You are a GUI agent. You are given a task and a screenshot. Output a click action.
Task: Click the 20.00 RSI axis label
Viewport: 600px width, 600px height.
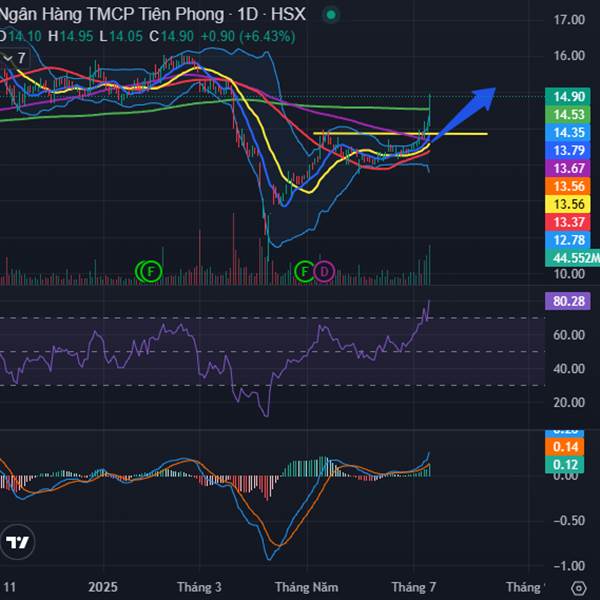[x=569, y=403]
